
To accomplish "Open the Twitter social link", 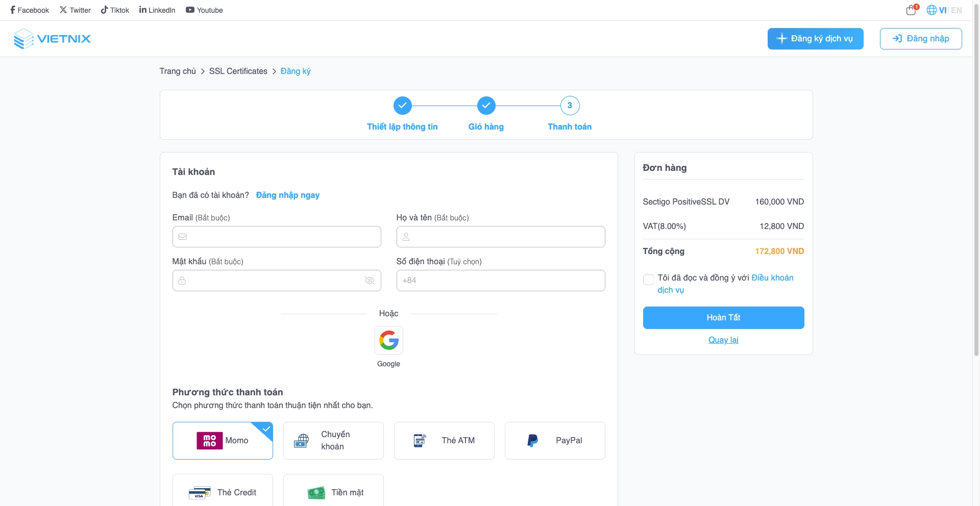I will click(75, 10).
